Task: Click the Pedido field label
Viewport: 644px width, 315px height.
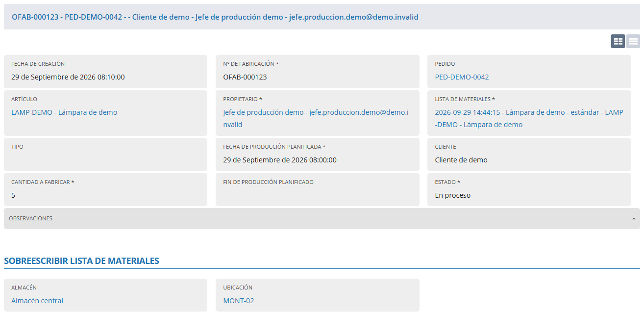Action: (x=445, y=64)
